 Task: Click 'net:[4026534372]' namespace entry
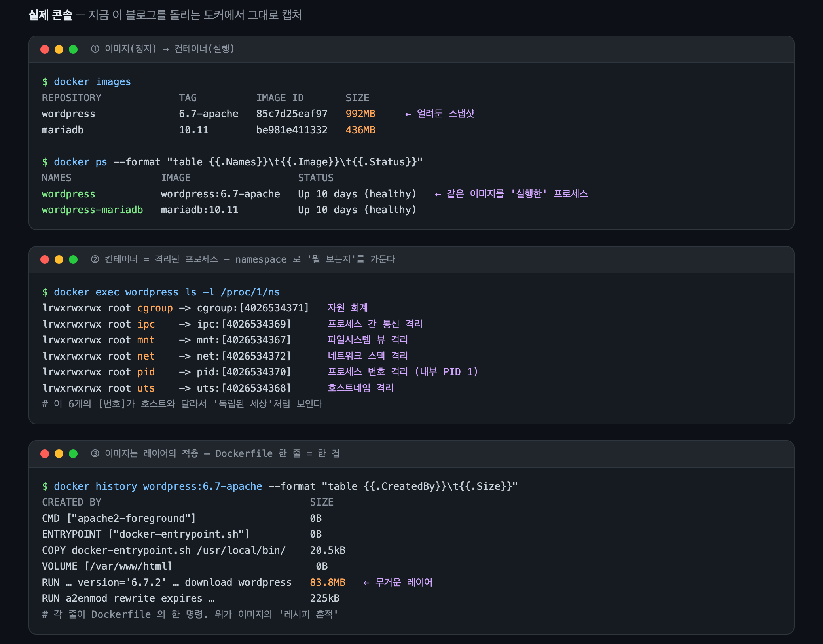pyautogui.click(x=244, y=356)
